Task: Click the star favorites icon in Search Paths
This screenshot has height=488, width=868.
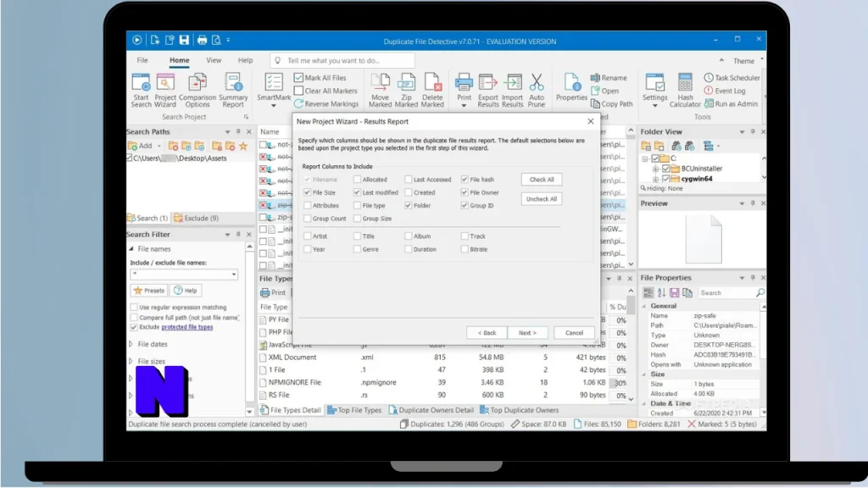Action: pos(243,146)
